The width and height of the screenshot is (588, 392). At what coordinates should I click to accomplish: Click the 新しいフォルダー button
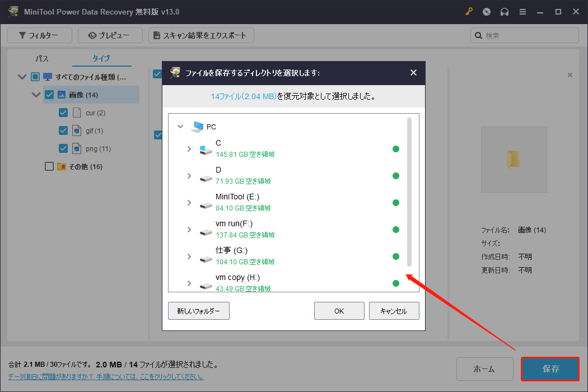click(198, 311)
